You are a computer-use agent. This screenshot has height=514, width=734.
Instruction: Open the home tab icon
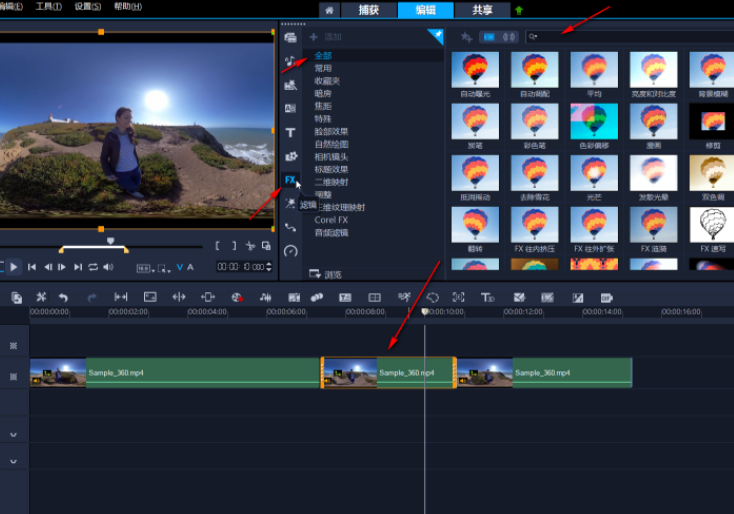point(328,10)
